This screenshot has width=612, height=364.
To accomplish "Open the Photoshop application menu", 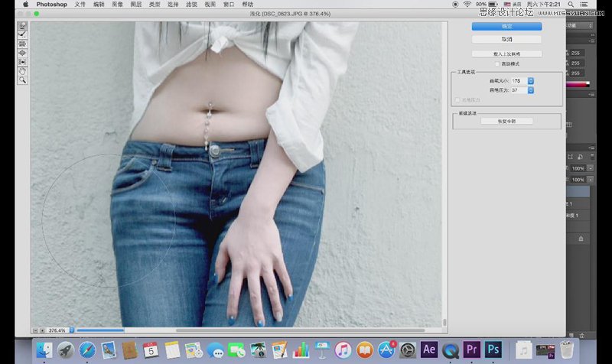I will [x=51, y=5].
